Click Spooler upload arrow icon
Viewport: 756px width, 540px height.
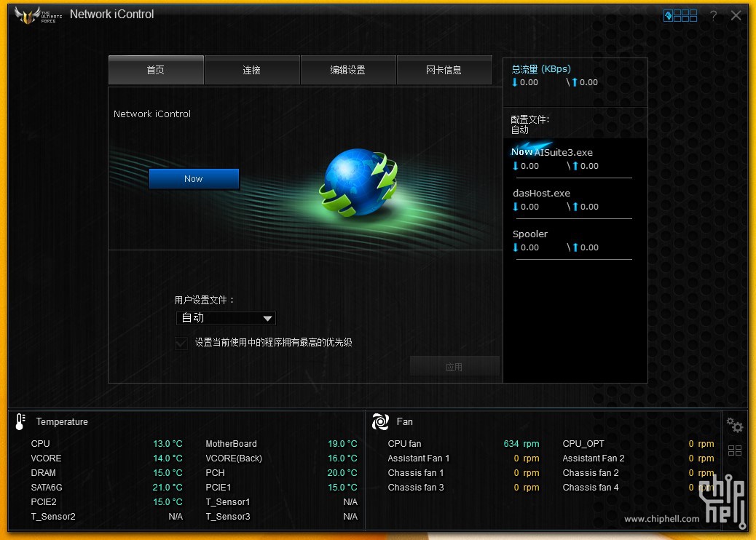pyautogui.click(x=575, y=247)
